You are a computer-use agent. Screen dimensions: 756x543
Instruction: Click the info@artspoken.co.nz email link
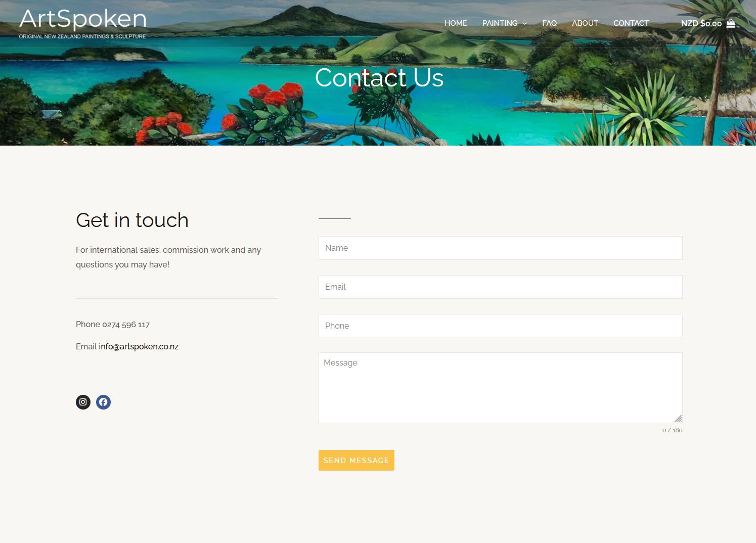click(x=139, y=346)
